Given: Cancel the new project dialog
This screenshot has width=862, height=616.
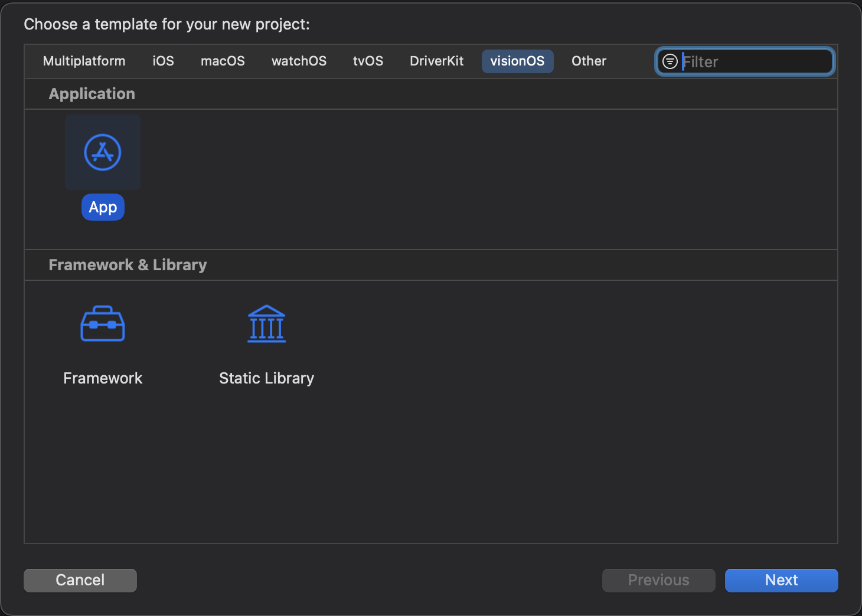Looking at the screenshot, I should (80, 581).
